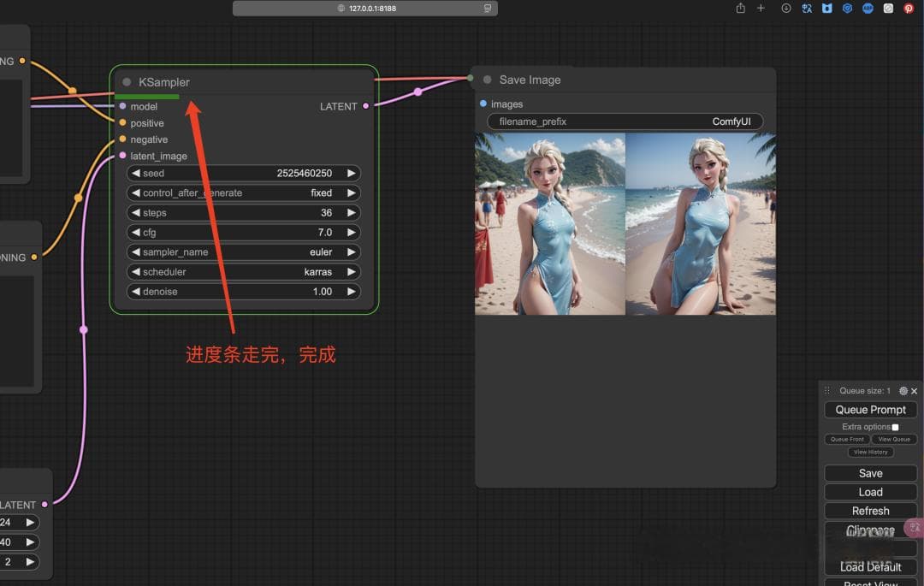Decrease the seed value arrow

point(135,173)
